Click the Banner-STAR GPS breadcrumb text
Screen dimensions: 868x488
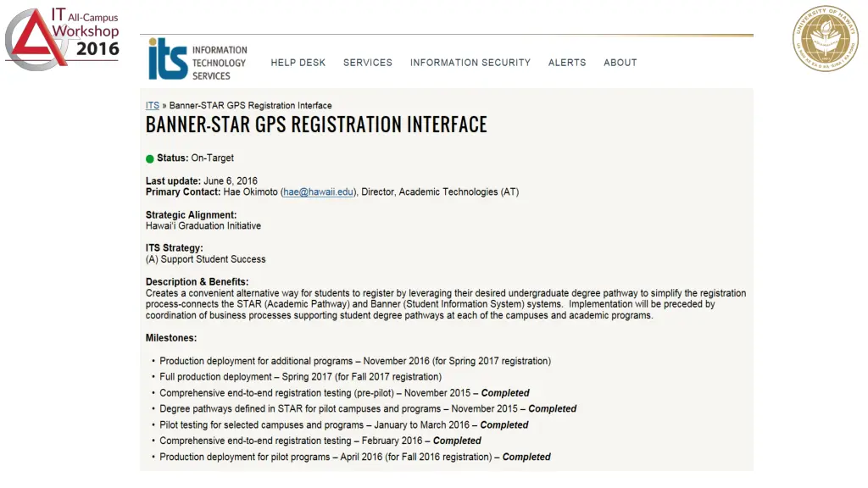(250, 105)
